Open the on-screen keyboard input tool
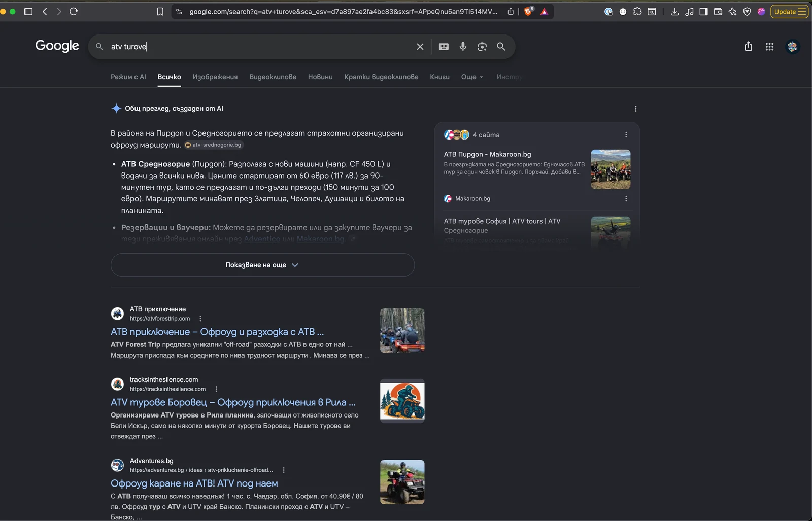Image resolution: width=812 pixels, height=521 pixels. pos(444,46)
